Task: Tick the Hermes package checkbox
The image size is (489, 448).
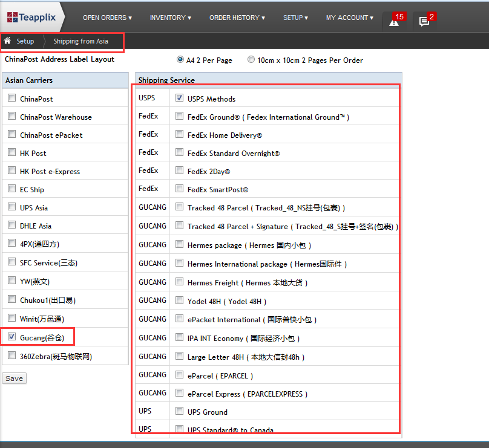Action: click(x=179, y=244)
